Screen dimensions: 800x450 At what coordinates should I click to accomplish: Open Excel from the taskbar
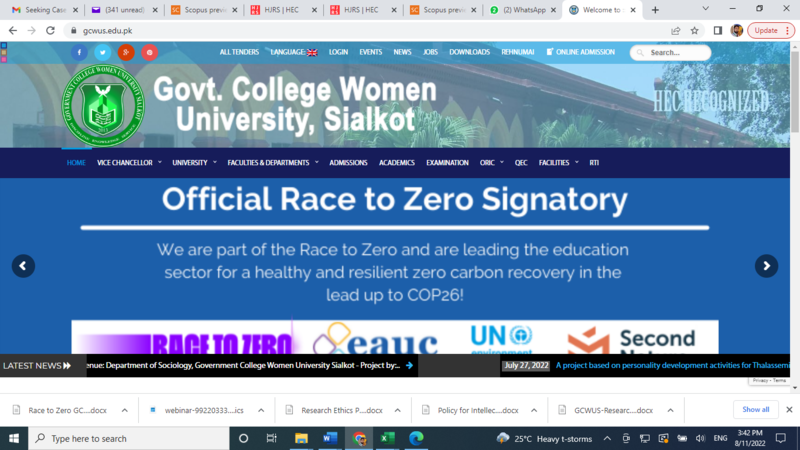tap(388, 438)
